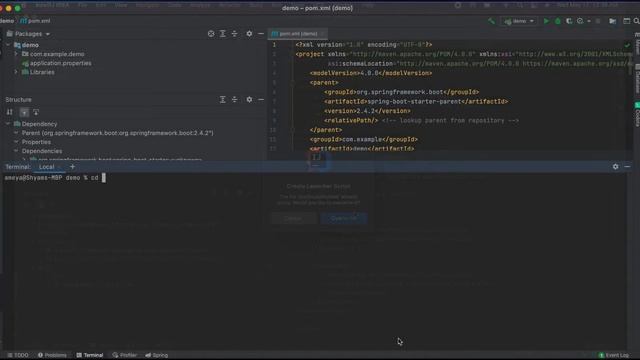Click the stop square icon in toolbar
The height and width of the screenshot is (360, 640).
(598, 21)
